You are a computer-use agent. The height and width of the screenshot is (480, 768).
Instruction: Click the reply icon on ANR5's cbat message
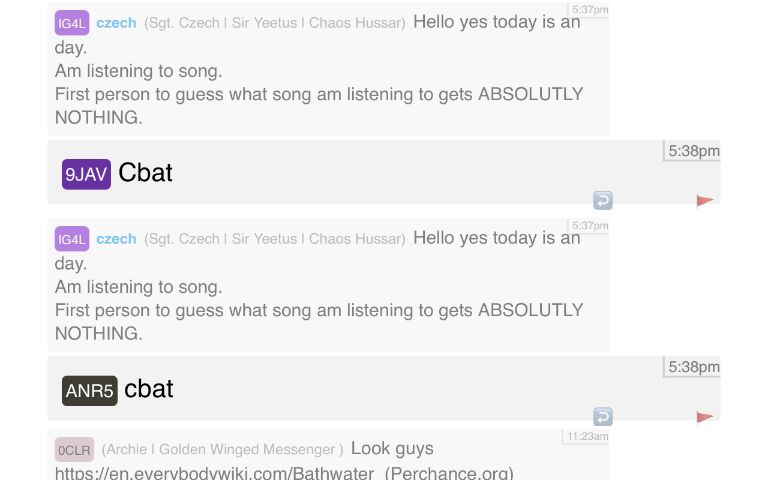point(602,416)
